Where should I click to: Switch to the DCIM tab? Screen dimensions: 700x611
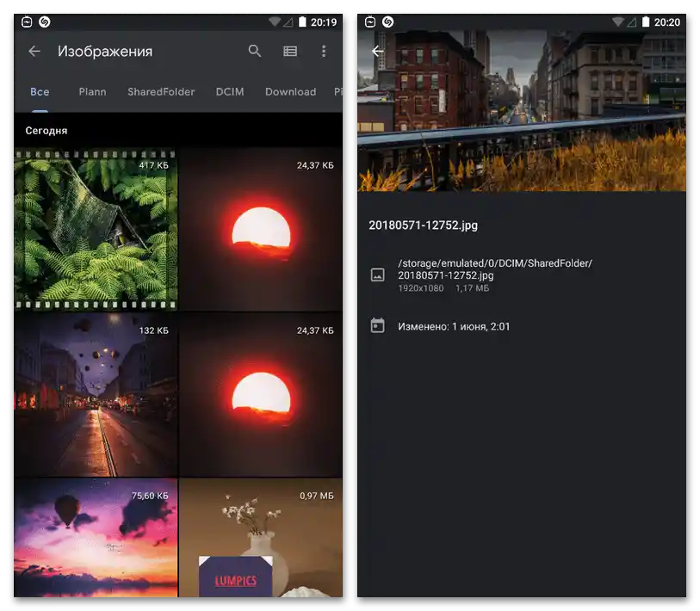(230, 92)
